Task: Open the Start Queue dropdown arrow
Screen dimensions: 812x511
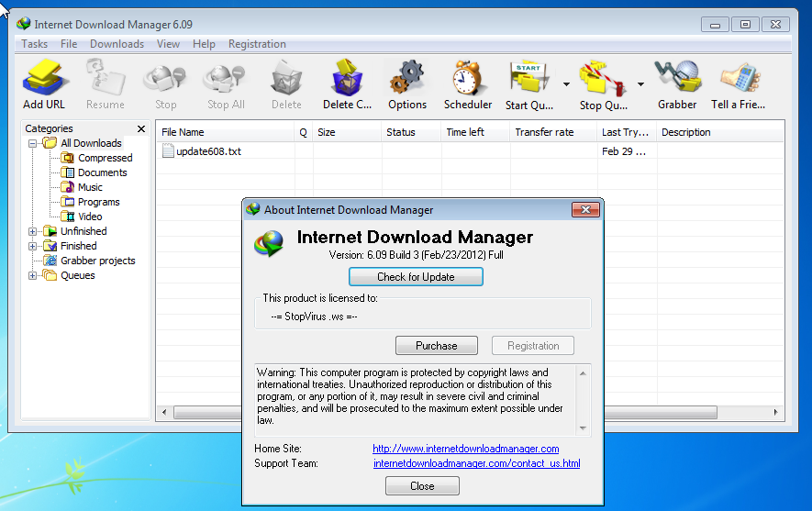Action: [566, 83]
